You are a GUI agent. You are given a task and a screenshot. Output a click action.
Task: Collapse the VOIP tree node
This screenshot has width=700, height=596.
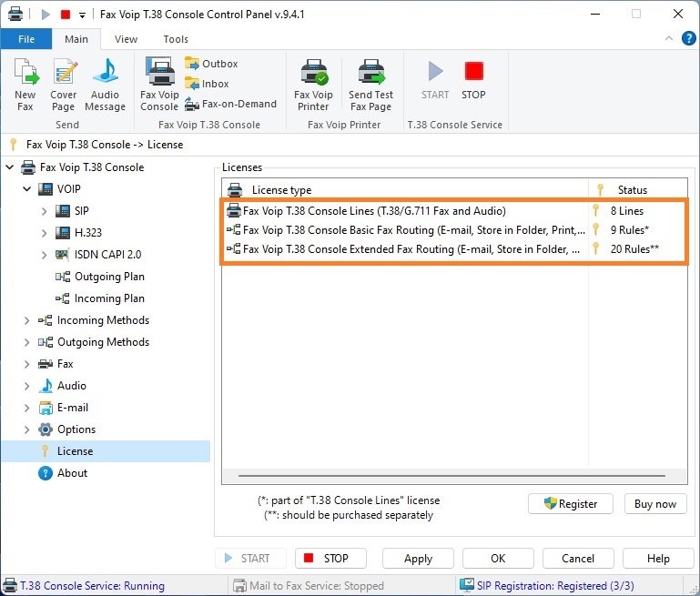27,189
